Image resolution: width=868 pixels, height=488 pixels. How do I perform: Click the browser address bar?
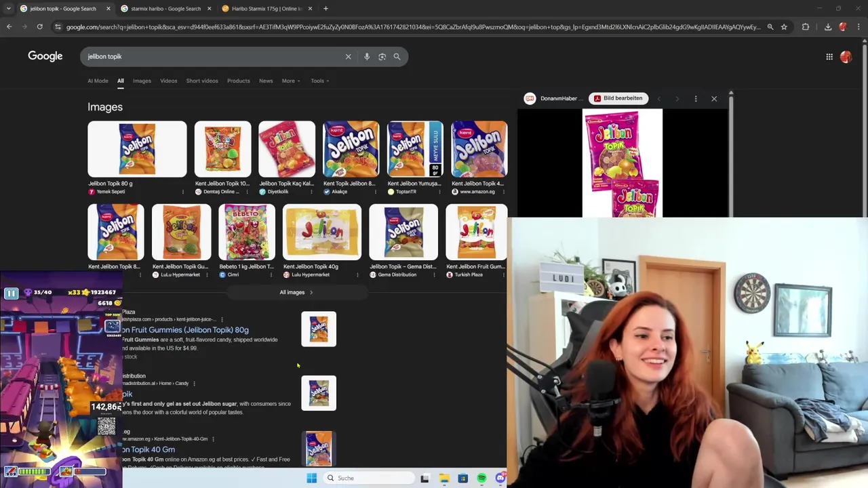pyautogui.click(x=414, y=27)
